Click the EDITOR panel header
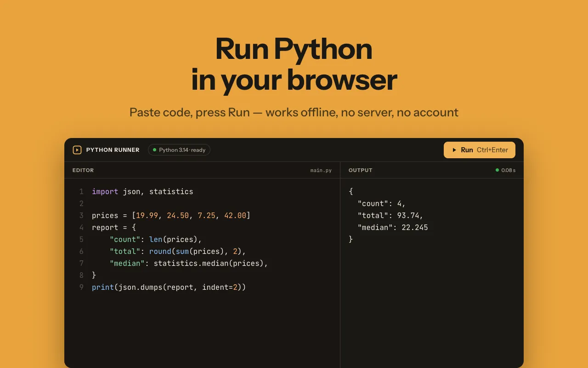The width and height of the screenshot is (588, 368). (x=83, y=170)
